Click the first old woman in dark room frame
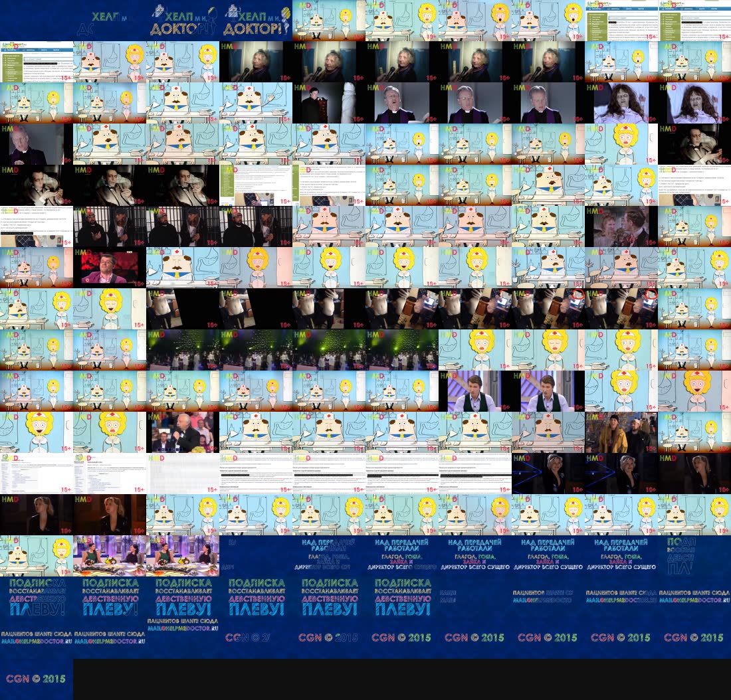731x700 pixels. point(256,62)
